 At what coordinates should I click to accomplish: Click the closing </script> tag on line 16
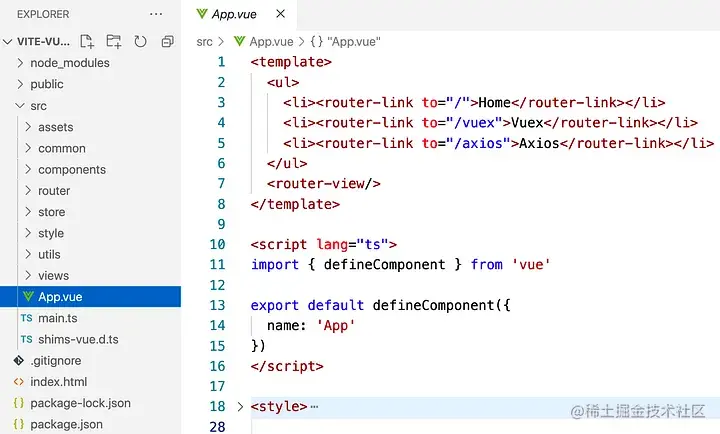click(287, 366)
